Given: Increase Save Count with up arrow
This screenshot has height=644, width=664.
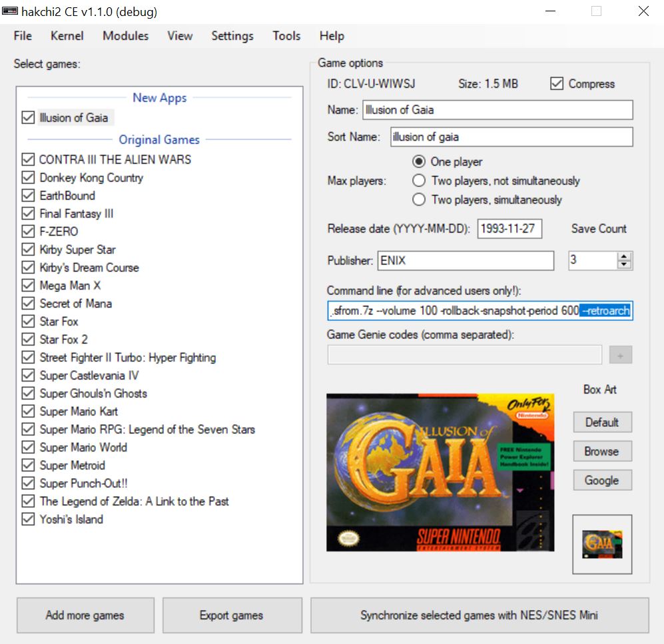Looking at the screenshot, I should pyautogui.click(x=624, y=256).
